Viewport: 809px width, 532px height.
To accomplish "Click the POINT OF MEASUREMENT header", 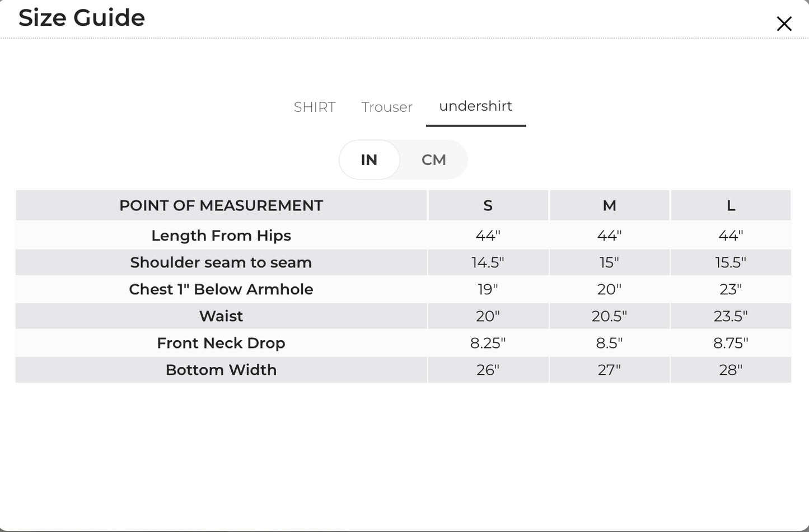I will [x=221, y=205].
